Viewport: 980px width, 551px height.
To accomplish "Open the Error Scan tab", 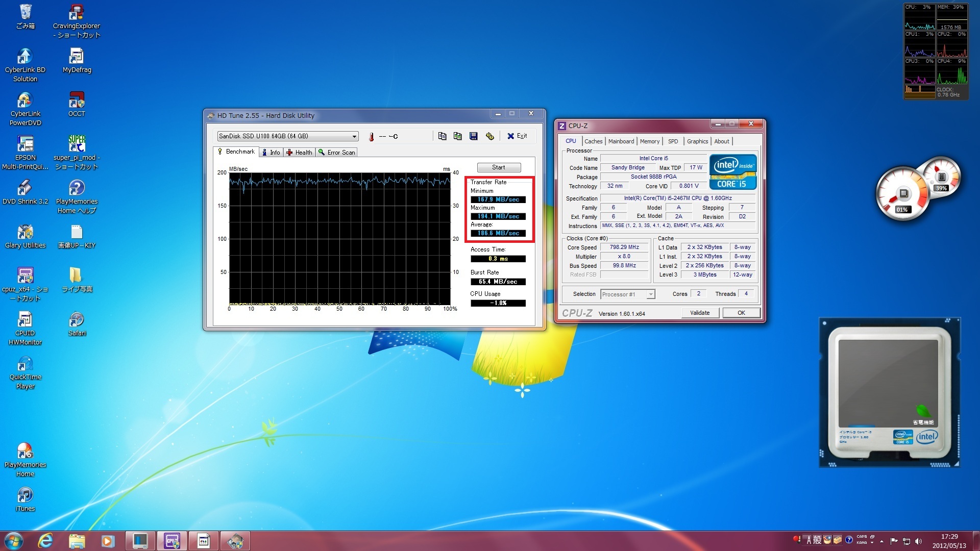I will click(x=337, y=153).
